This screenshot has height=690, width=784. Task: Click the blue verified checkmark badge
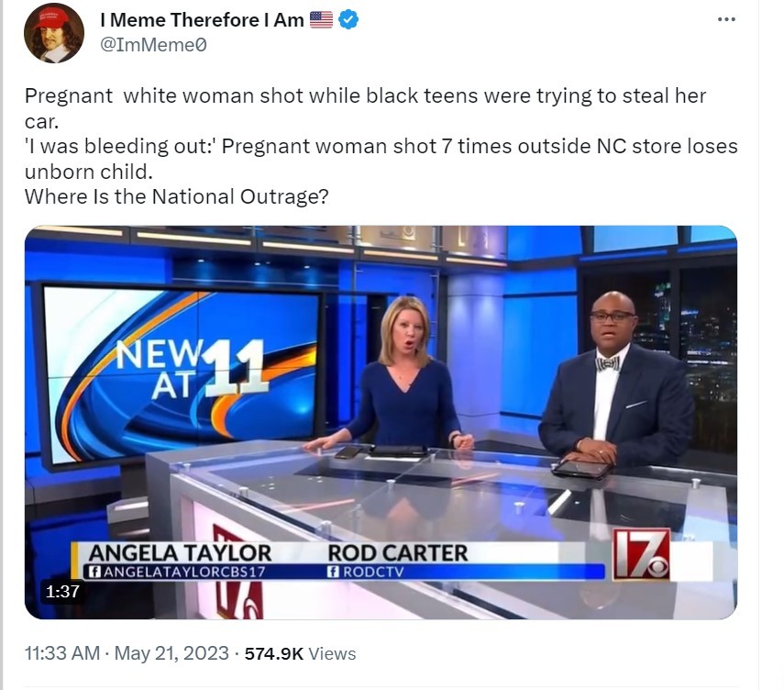[348, 19]
